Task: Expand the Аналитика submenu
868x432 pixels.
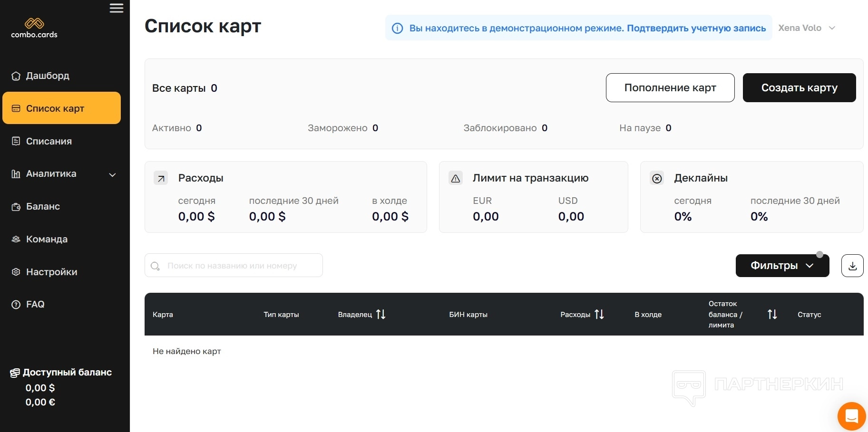Action: click(112, 174)
